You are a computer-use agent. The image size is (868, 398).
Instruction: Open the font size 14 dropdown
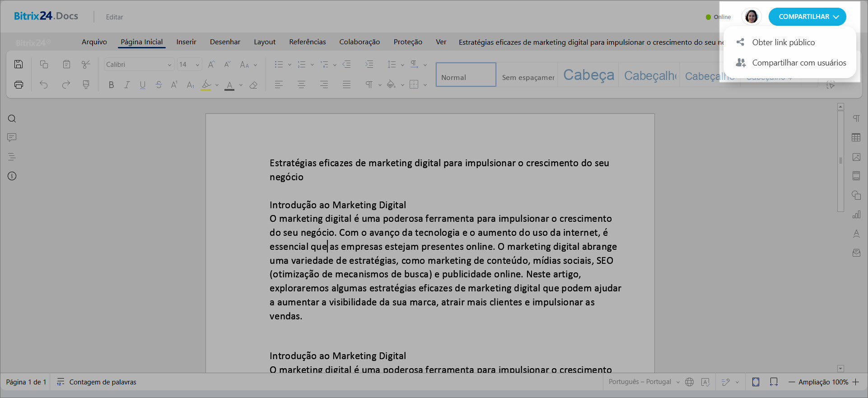point(197,65)
